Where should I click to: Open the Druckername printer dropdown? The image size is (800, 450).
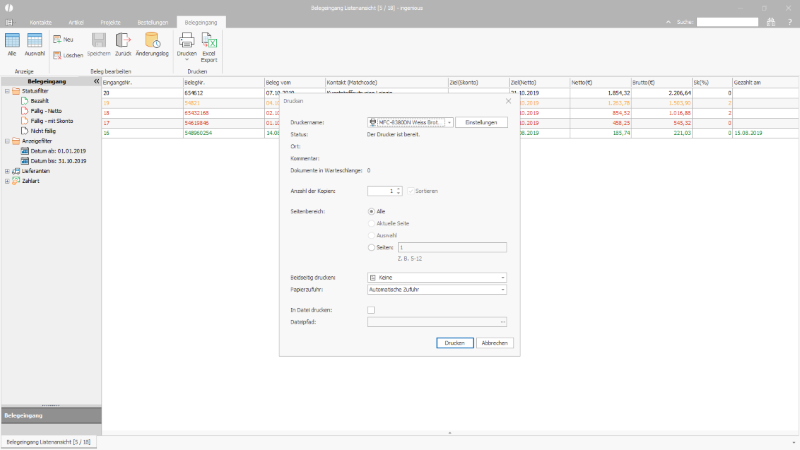point(449,122)
